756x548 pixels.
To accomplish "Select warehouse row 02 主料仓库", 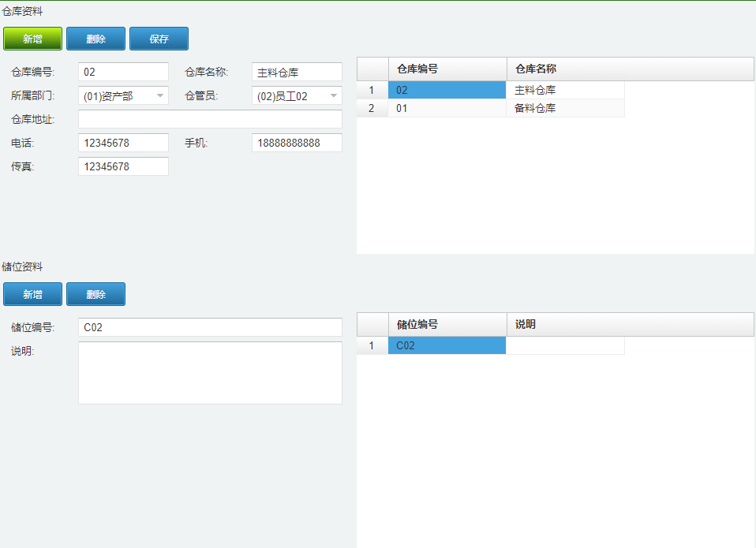I will point(491,90).
